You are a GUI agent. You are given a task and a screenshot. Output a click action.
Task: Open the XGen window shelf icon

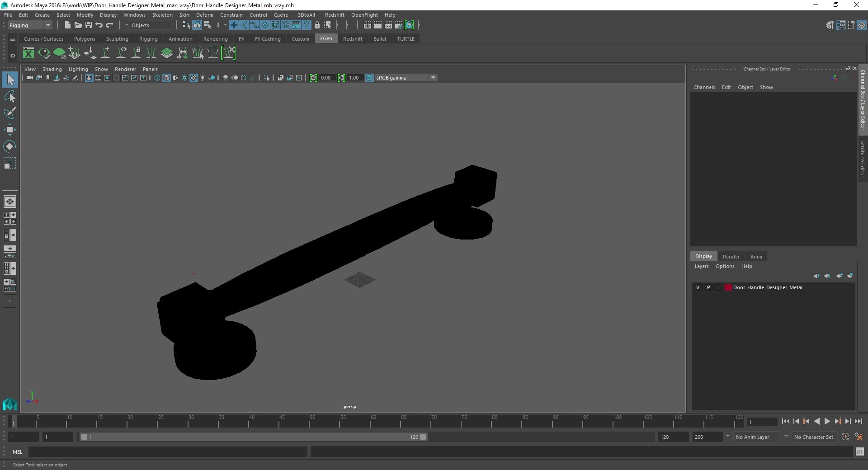pos(28,53)
